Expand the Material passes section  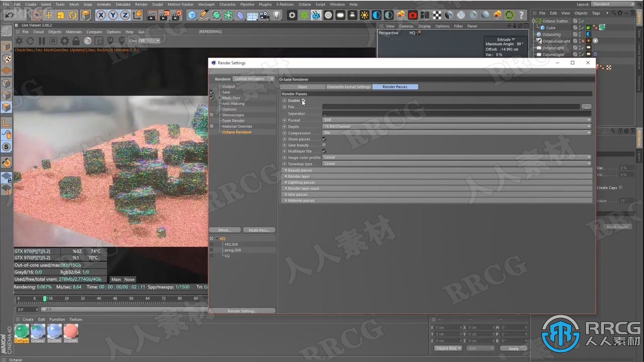pyautogui.click(x=437, y=201)
